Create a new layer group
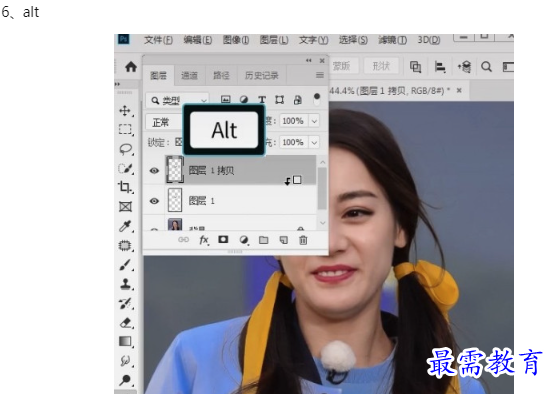Screen dimensions: 551x394 click(264, 240)
